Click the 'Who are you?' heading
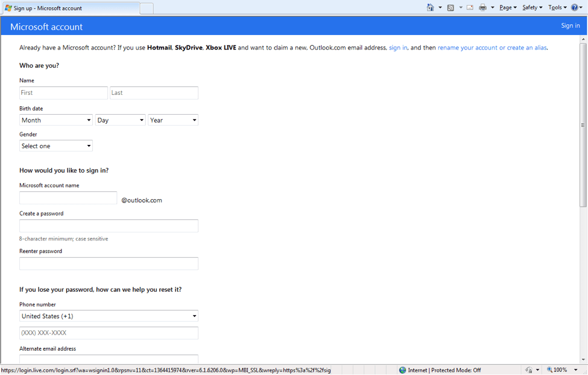 coord(39,65)
